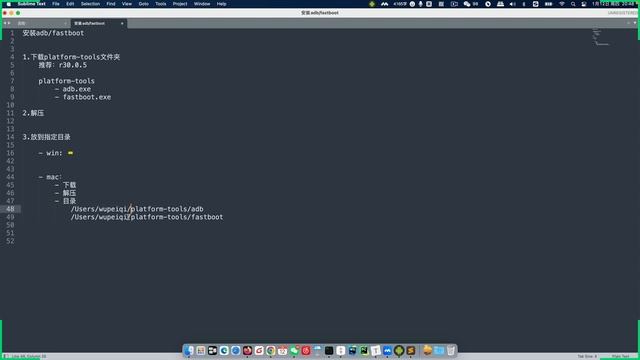Open the Selection menu

[x=90, y=4]
